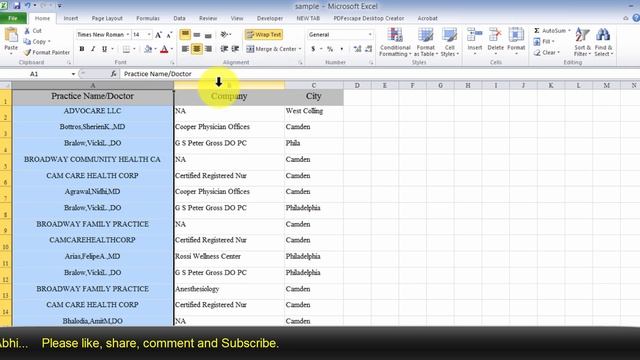This screenshot has height=360, width=640.
Task: Click the Delete cells icon
Action: 495,35
